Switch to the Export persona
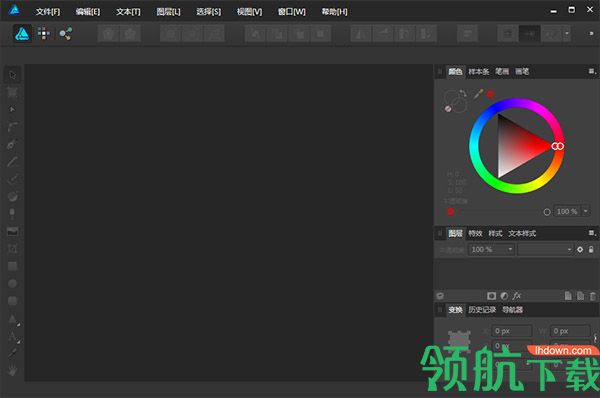The width and height of the screenshot is (600, 398). [x=65, y=34]
